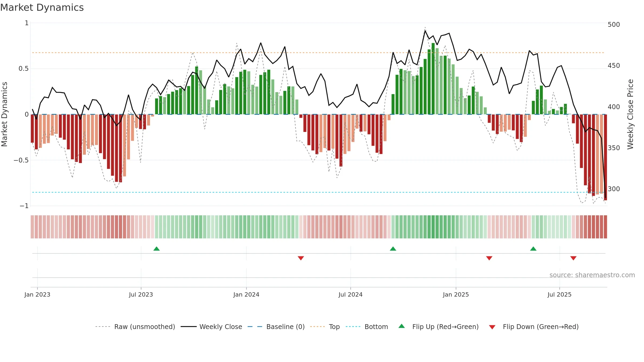Click the green flip-up triangle after Jul 2024

(393, 249)
